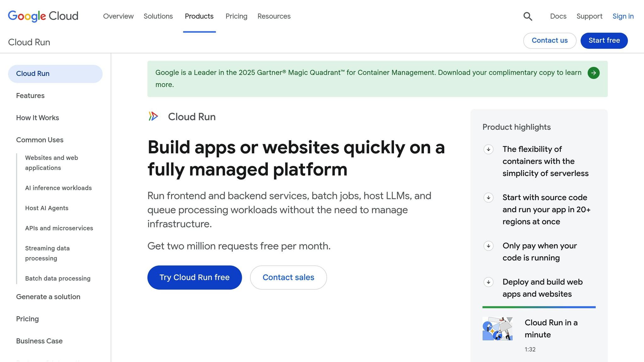Click the Google Cloud logo
644x362 pixels.
[43, 16]
